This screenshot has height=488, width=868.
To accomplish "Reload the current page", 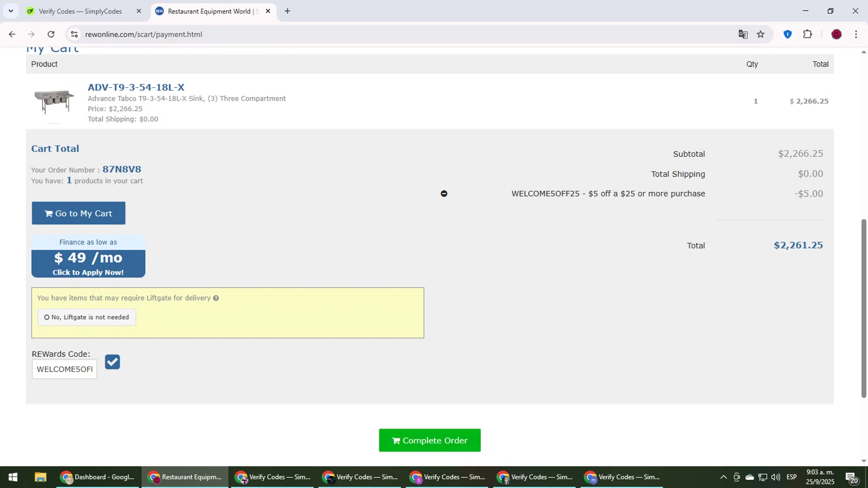I will pos(51,34).
